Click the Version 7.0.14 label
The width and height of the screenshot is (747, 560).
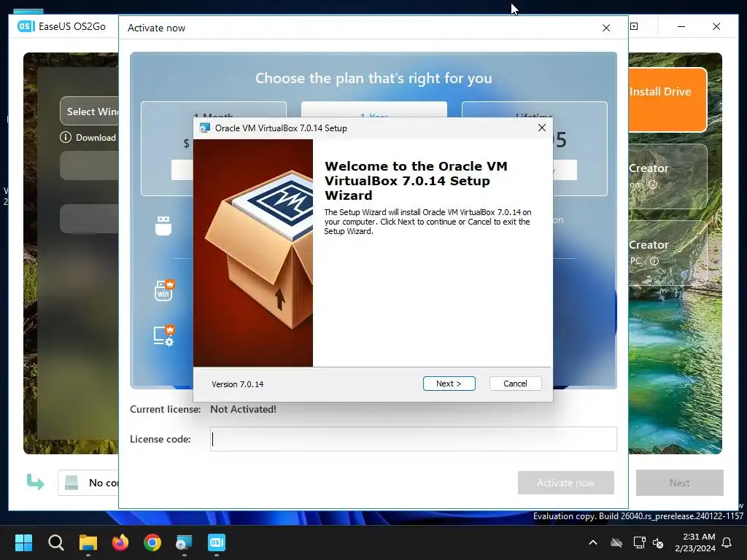pos(237,384)
